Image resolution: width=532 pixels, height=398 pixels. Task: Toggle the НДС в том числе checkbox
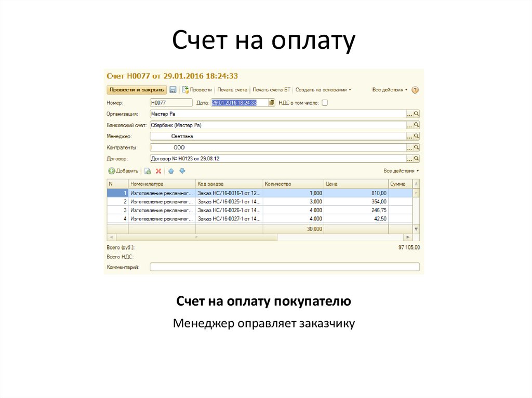click(x=325, y=103)
